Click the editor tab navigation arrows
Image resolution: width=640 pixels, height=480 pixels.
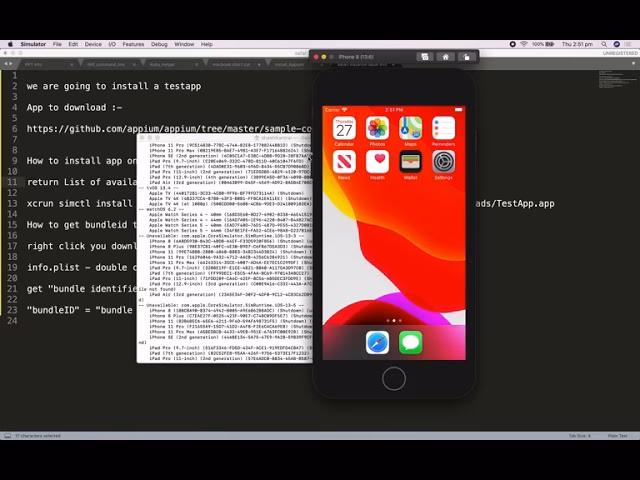coord(8,64)
